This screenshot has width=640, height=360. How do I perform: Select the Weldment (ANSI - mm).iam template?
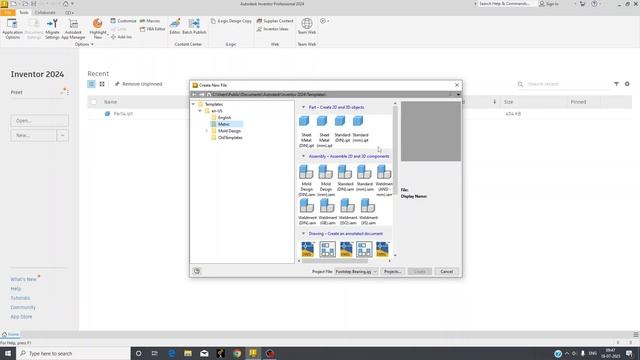384,180
